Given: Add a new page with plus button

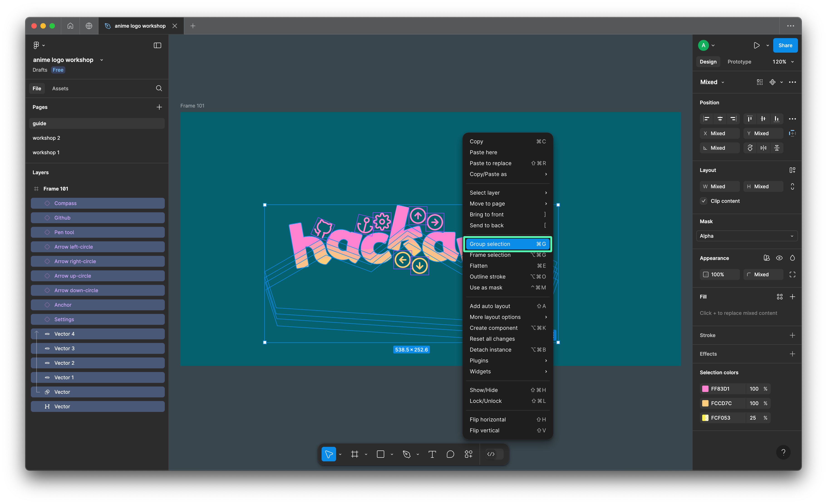Looking at the screenshot, I should [159, 107].
